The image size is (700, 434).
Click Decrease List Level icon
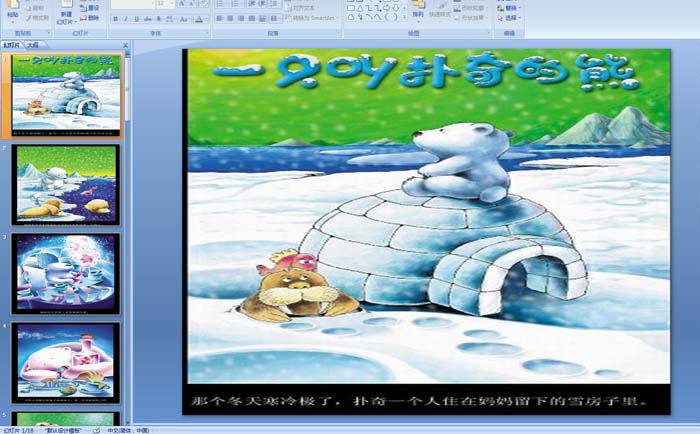(x=251, y=4)
